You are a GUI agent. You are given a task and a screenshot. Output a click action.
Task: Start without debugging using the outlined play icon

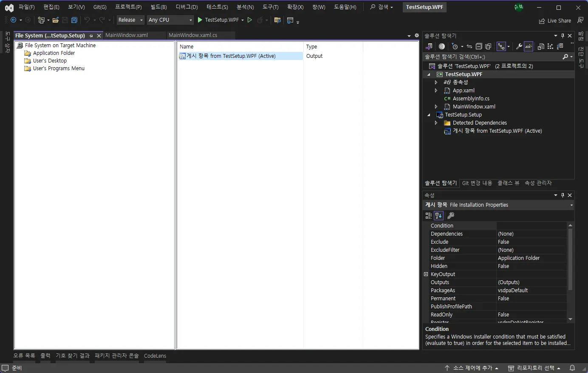pos(250,20)
